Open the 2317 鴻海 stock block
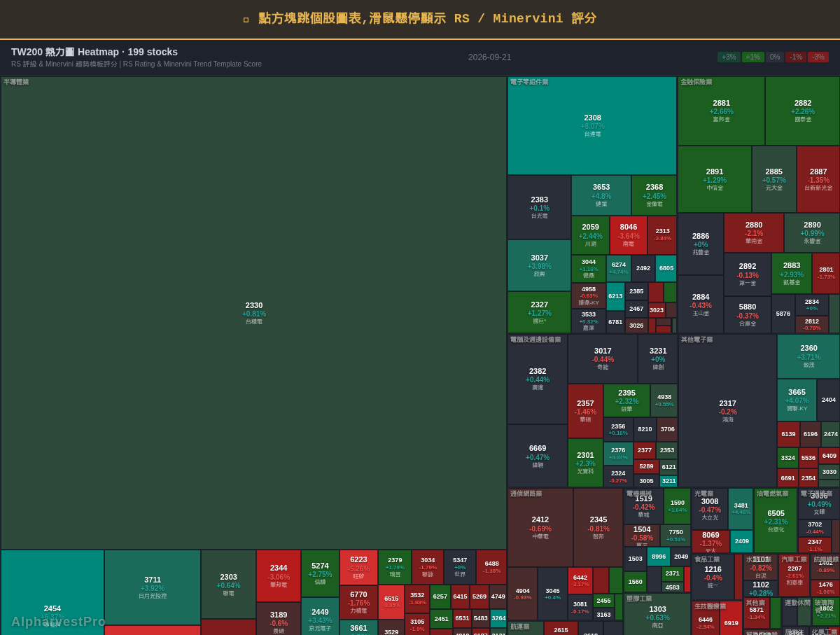 727,411
